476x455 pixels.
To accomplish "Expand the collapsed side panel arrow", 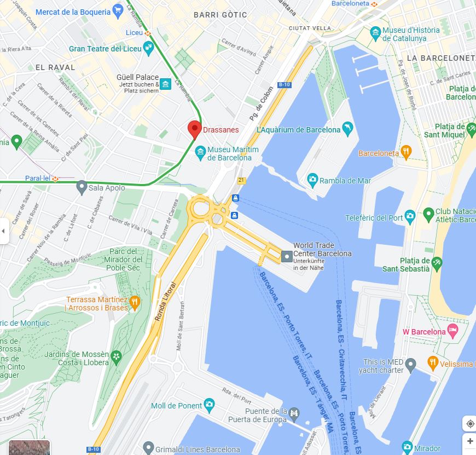I will [x=4, y=231].
